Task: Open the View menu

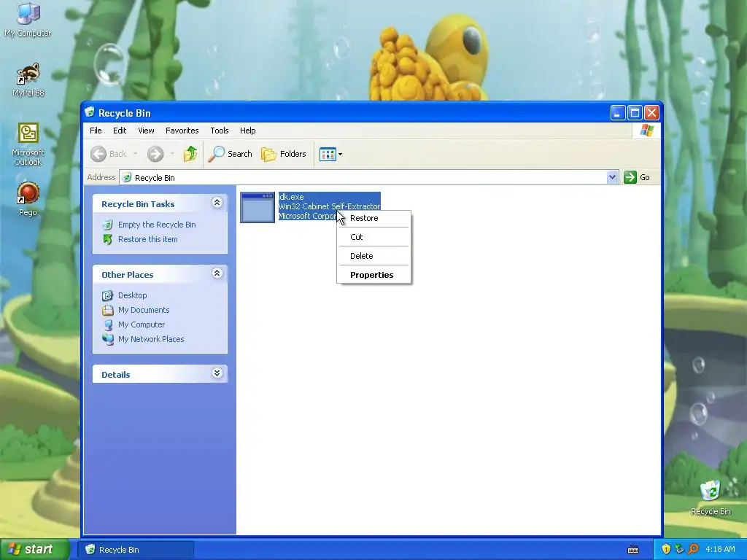Action: 146,131
